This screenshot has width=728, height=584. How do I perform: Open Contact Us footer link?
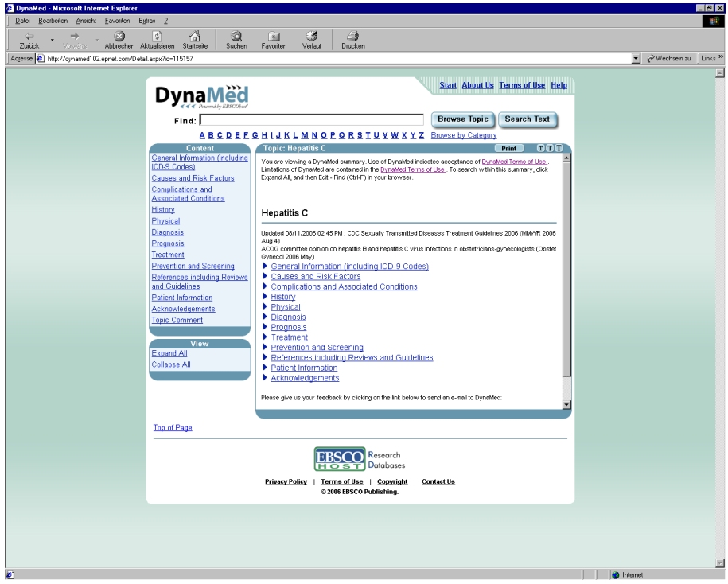click(x=438, y=481)
